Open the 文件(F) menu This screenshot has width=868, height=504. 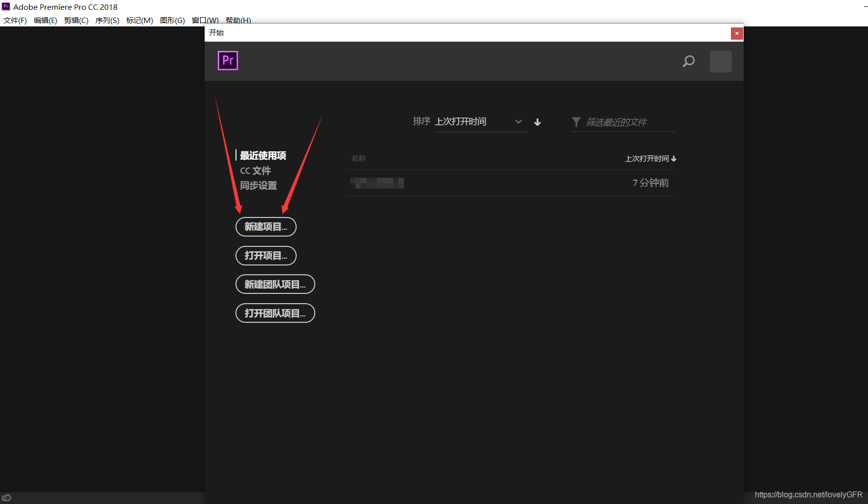15,20
